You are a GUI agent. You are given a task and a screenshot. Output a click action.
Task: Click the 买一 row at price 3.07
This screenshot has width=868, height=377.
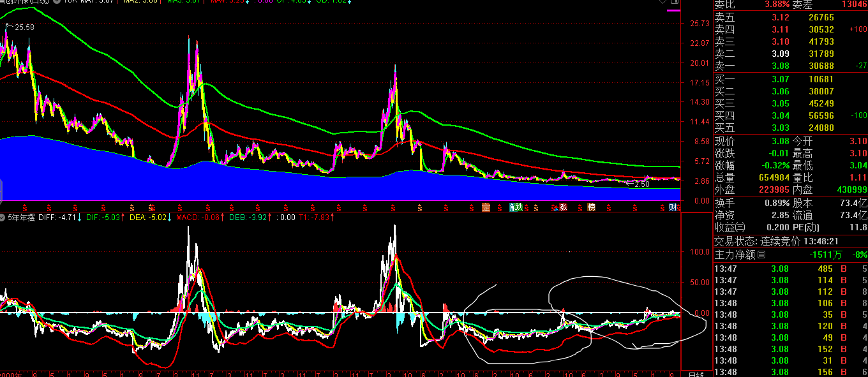pyautogui.click(x=790, y=80)
